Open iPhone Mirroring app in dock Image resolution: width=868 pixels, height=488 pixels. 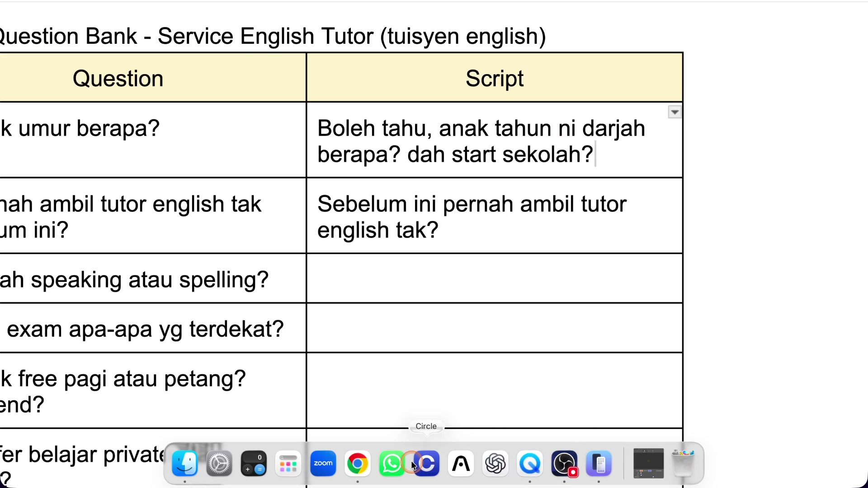[599, 464]
